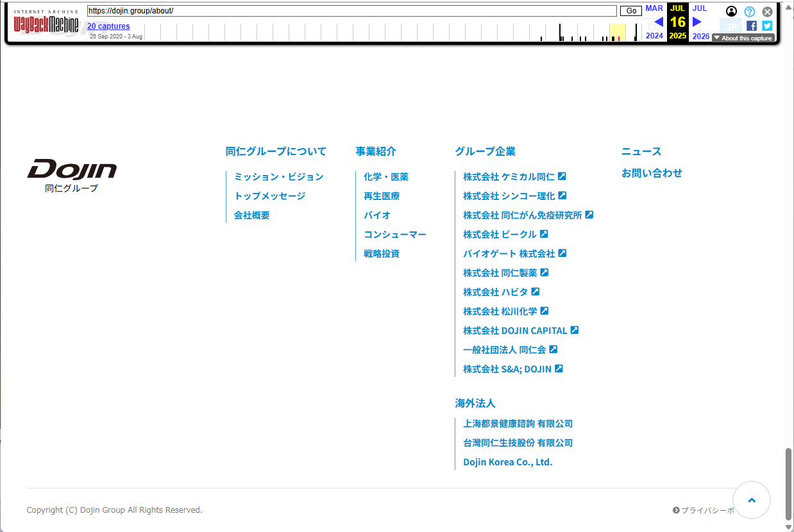Open グループ企業 footer heading
Image resolution: width=794 pixels, height=532 pixels.
pyautogui.click(x=486, y=151)
